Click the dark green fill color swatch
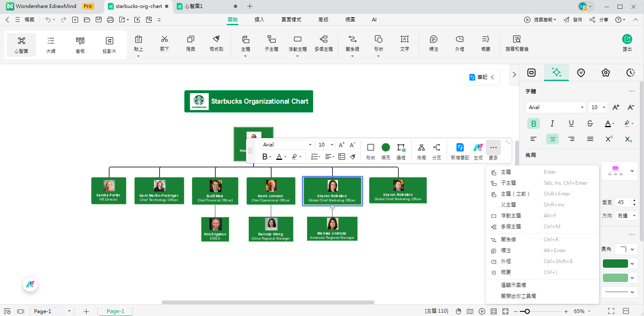Screen dimensions: 644x316 (615, 264)
